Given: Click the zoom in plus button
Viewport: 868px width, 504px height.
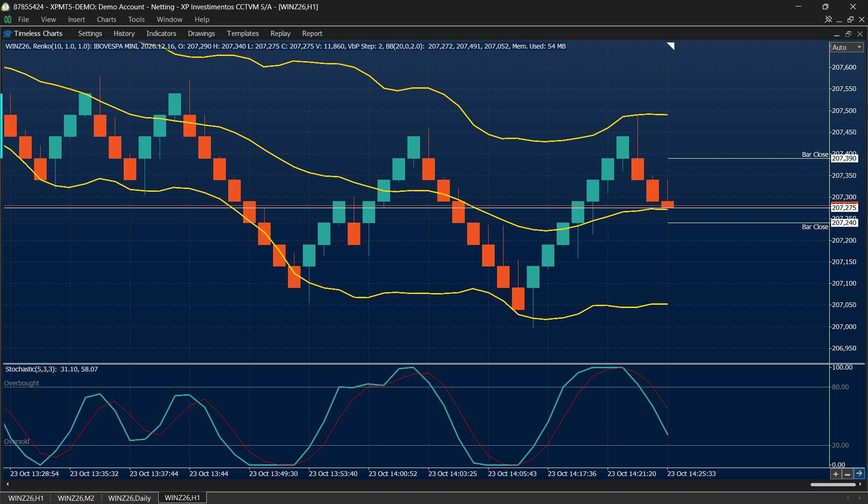Looking at the screenshot, I should point(836,474).
